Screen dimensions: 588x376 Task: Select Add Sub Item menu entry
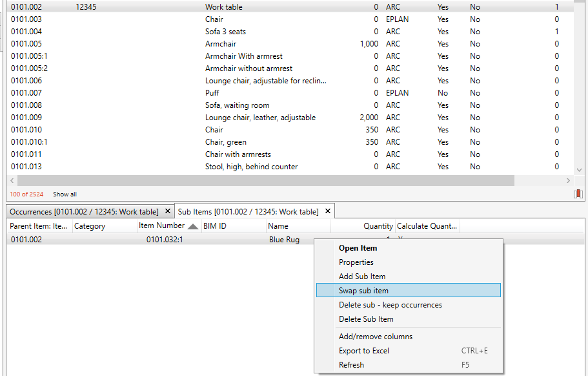coord(362,277)
